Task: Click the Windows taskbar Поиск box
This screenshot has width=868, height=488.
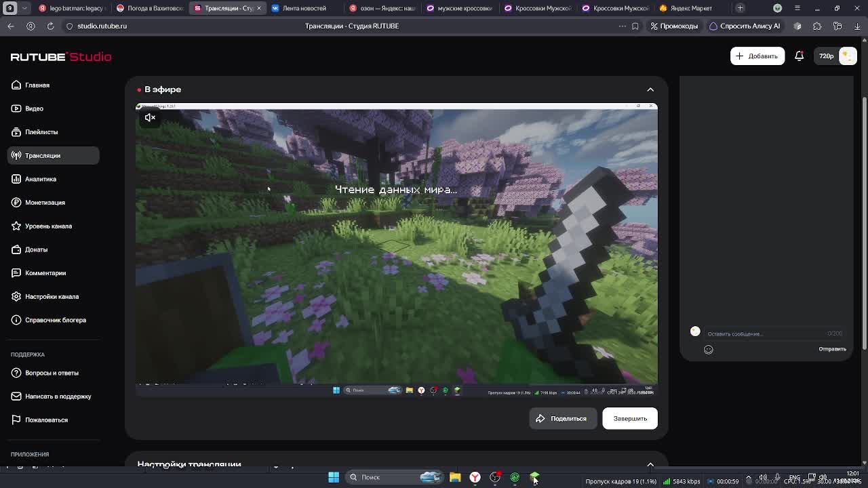Action: 394,477
